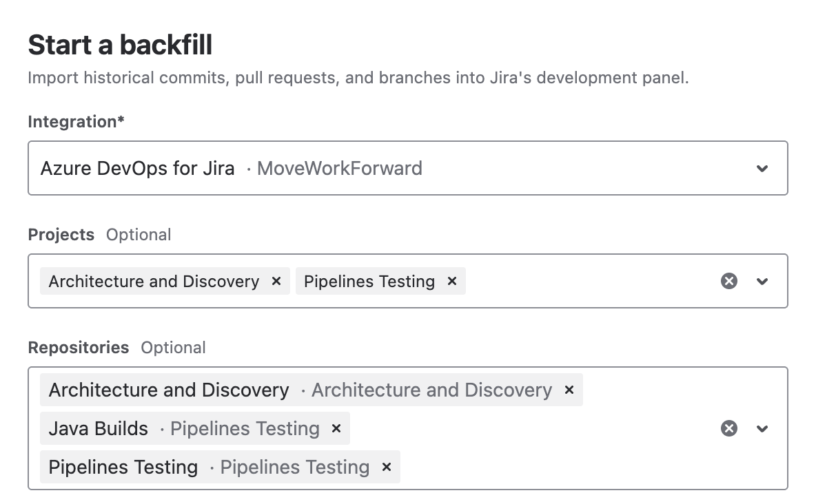Select the Pipelines Testing project chip text
This screenshot has width=816, height=504.
[x=369, y=282]
